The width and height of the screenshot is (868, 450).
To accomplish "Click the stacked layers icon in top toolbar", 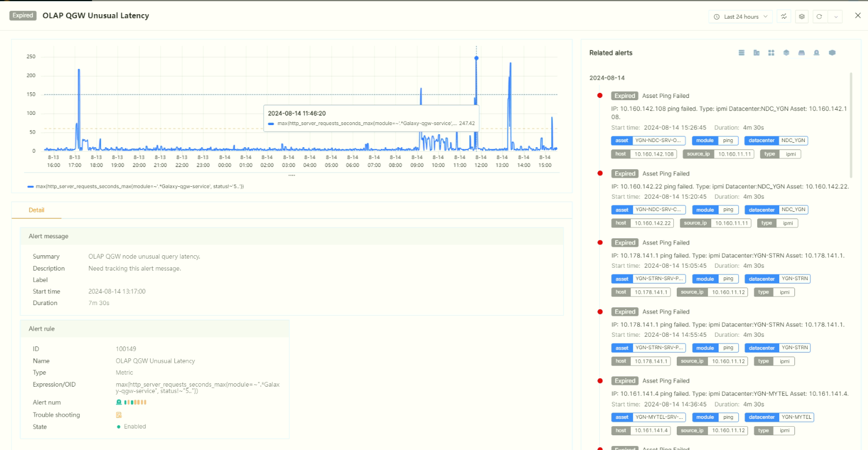I will [802, 16].
